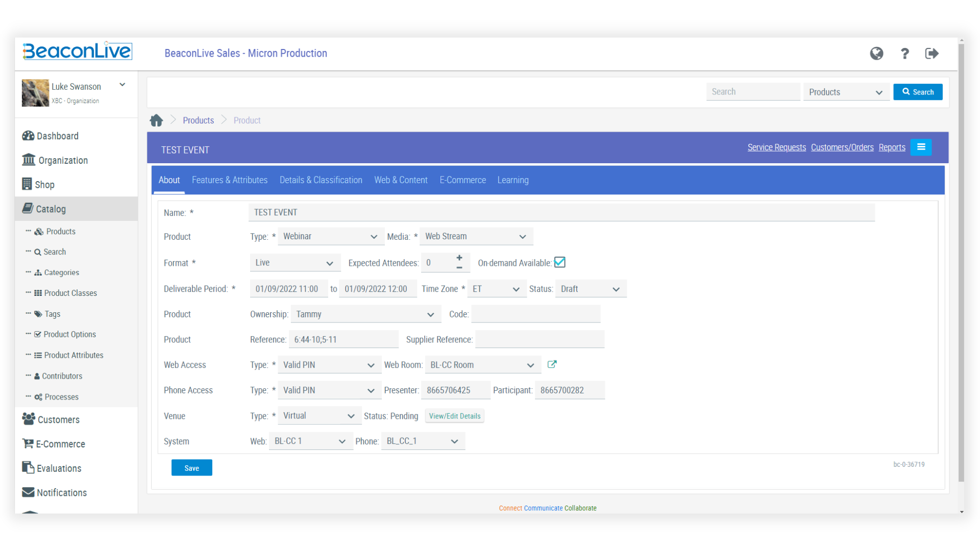This screenshot has height=551, width=980.
Task: Open Media Web Stream dropdown
Action: click(476, 236)
